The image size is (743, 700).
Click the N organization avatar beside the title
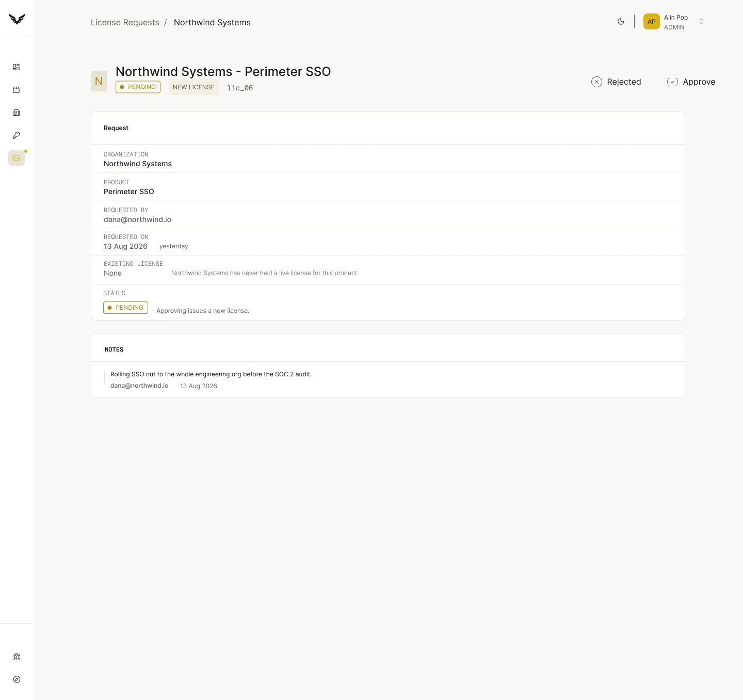pos(99,81)
